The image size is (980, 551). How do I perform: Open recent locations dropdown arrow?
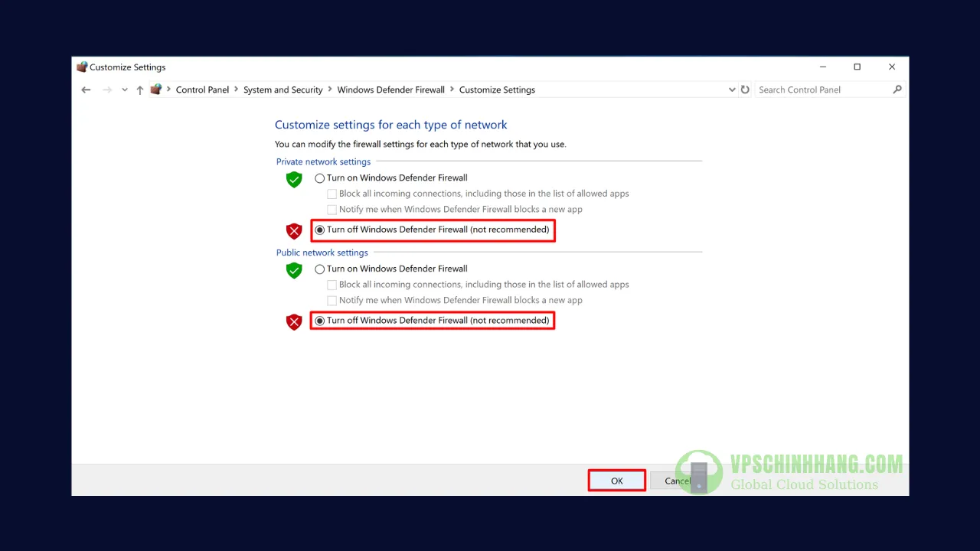tap(125, 90)
